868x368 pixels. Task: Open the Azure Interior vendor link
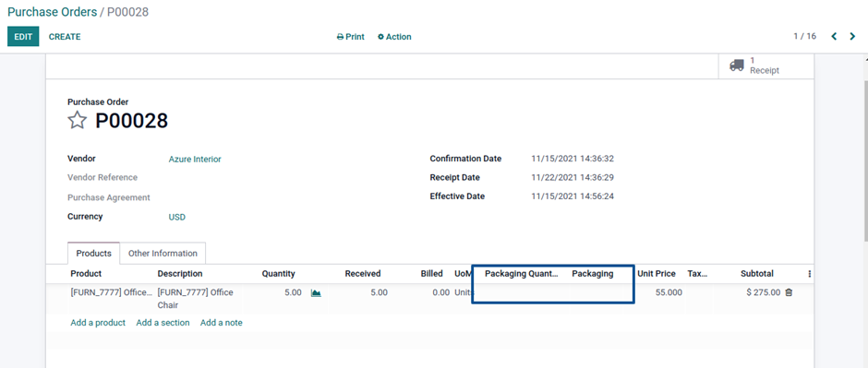195,160
